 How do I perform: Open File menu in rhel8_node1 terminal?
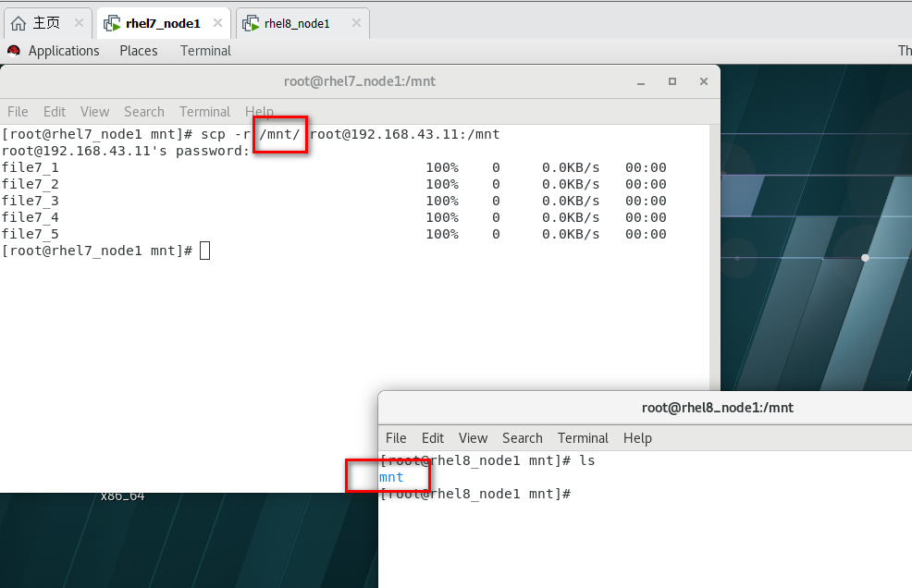point(396,438)
